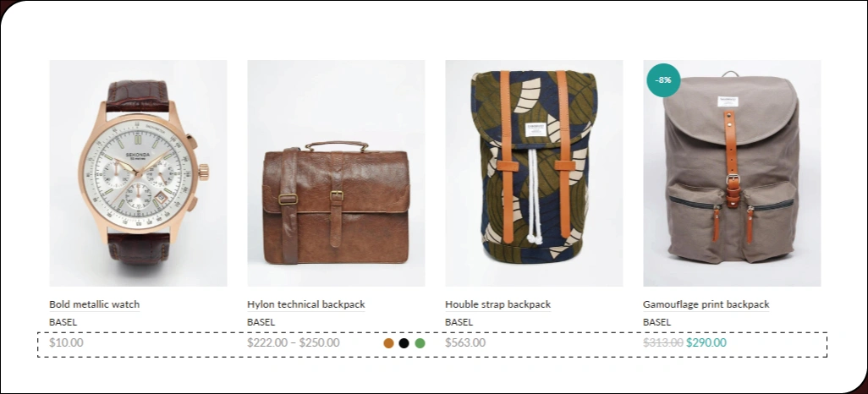
Task: Open the grey canvas backpack product image
Action: [732, 173]
